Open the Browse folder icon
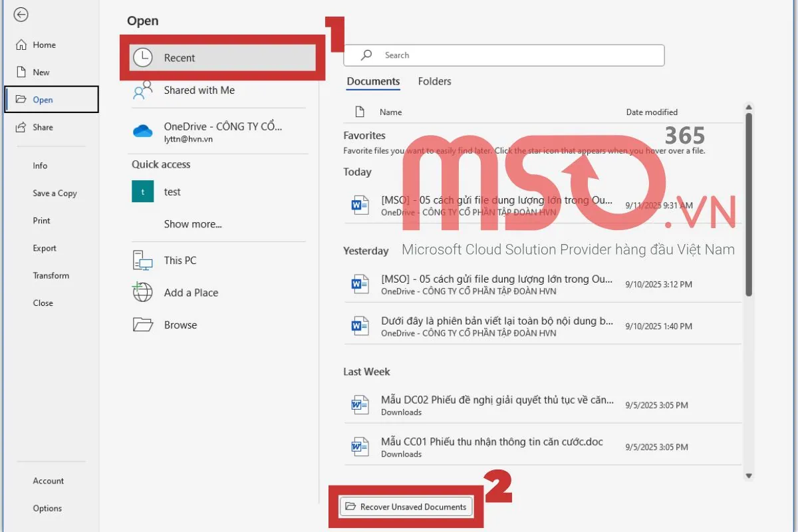This screenshot has height=532, width=798. click(143, 325)
